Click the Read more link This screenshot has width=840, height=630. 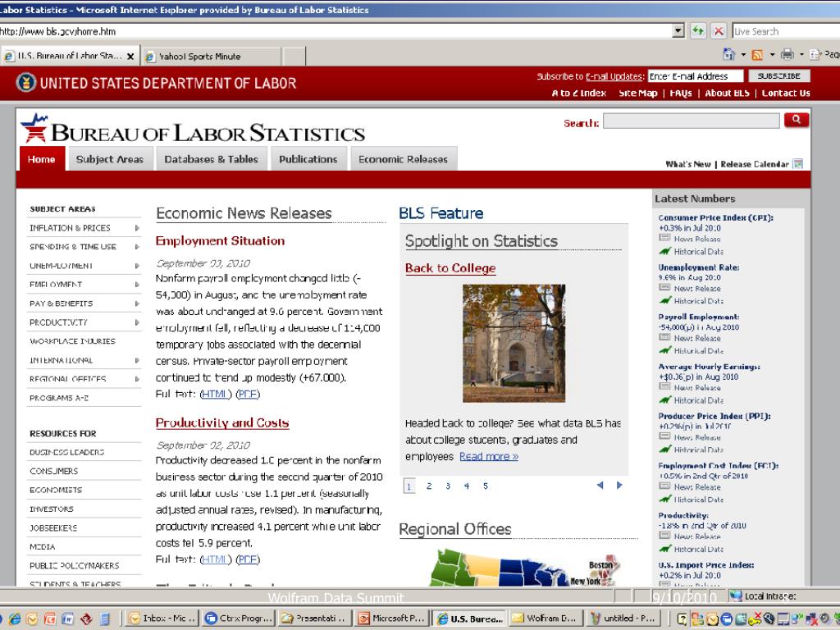(489, 456)
